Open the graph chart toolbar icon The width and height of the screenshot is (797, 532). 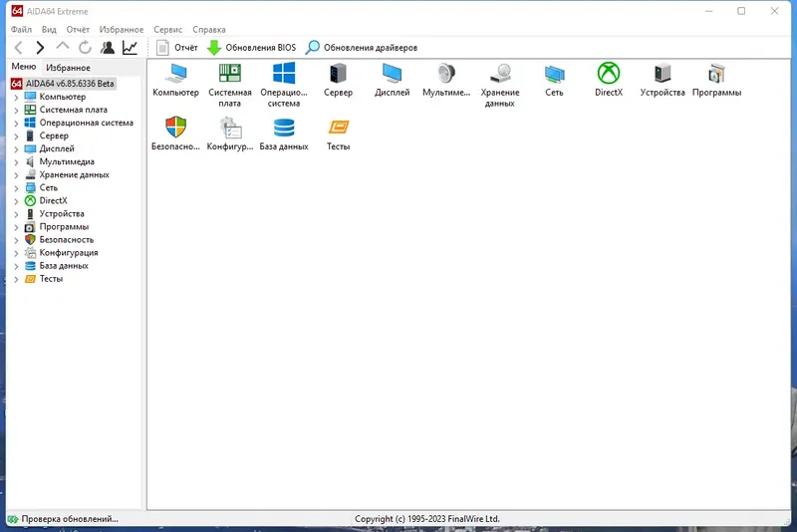pyautogui.click(x=130, y=48)
